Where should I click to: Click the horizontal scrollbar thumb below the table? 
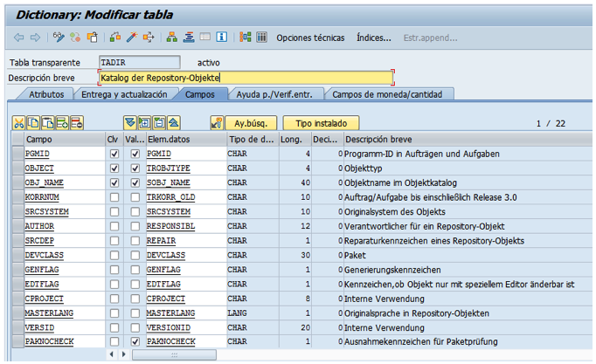click(x=174, y=355)
